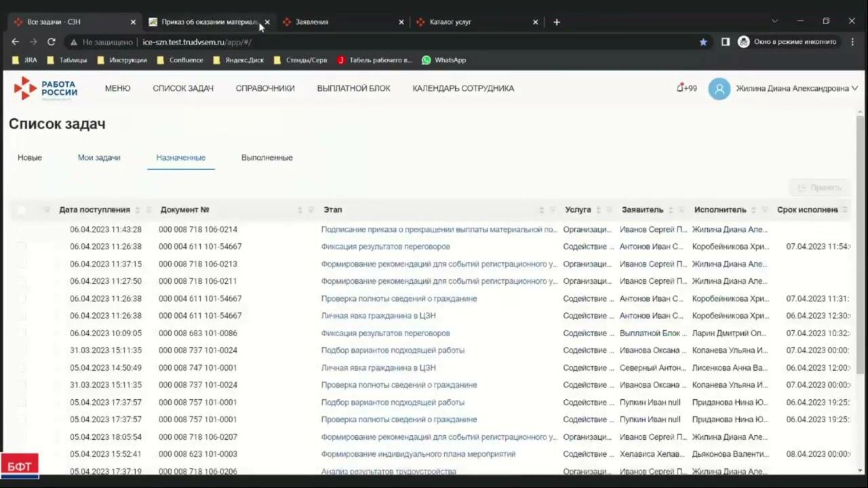Switch to Мои задачи tab
This screenshot has height=488, width=868.
(x=99, y=157)
